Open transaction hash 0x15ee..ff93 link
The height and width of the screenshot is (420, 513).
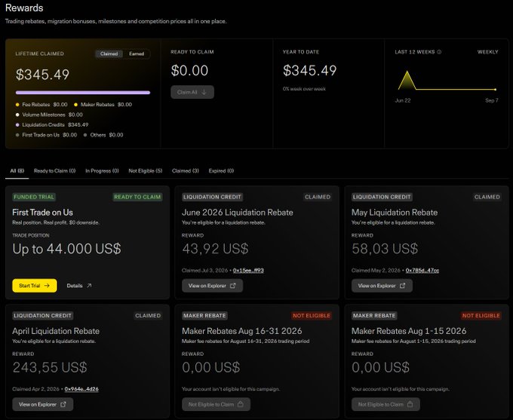(x=248, y=271)
